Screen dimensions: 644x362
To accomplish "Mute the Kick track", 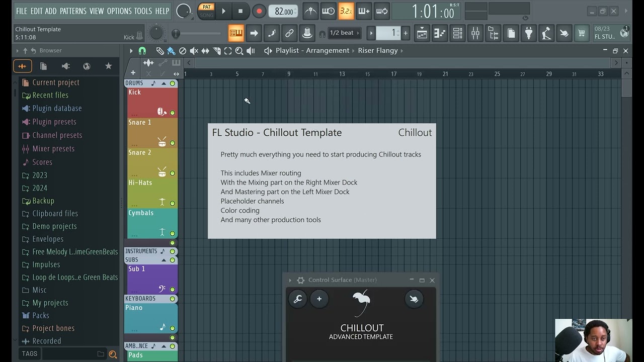I will tap(173, 113).
